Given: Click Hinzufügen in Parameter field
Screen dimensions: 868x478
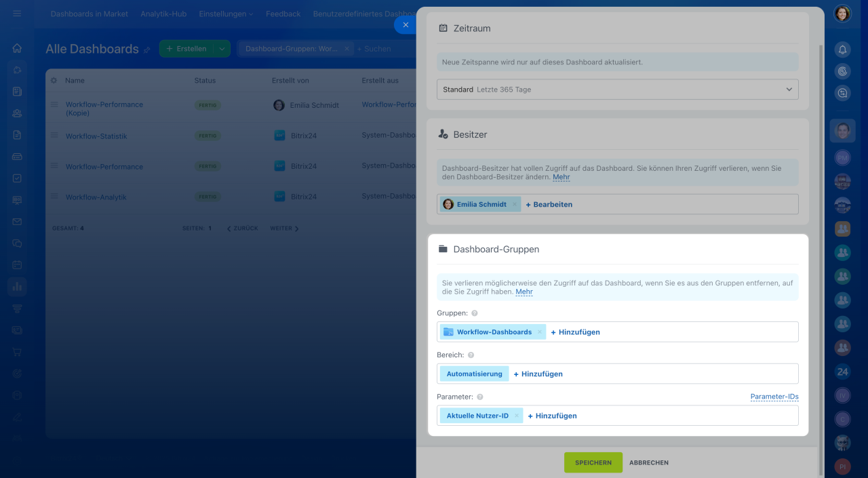Looking at the screenshot, I should pyautogui.click(x=552, y=416).
